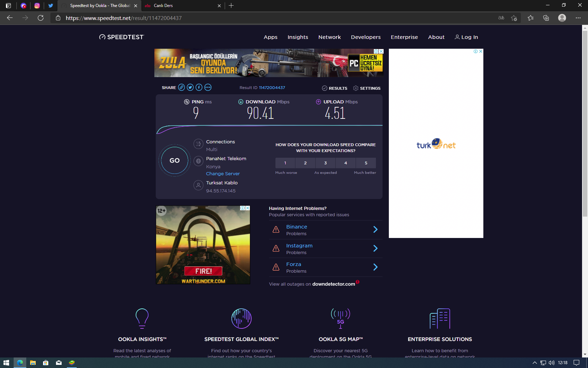Screen dimensions: 588x368
Task: Open the pinned Instagram tab
Action: click(37, 6)
